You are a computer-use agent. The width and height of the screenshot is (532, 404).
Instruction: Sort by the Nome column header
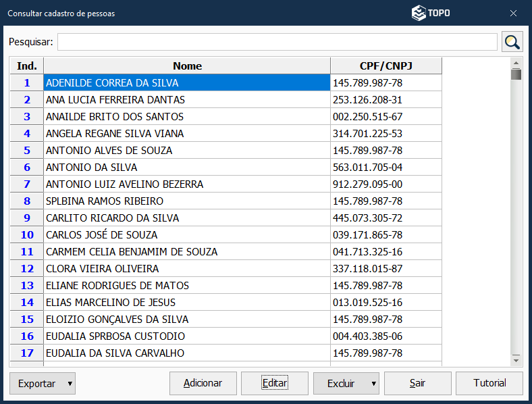pyautogui.click(x=187, y=66)
